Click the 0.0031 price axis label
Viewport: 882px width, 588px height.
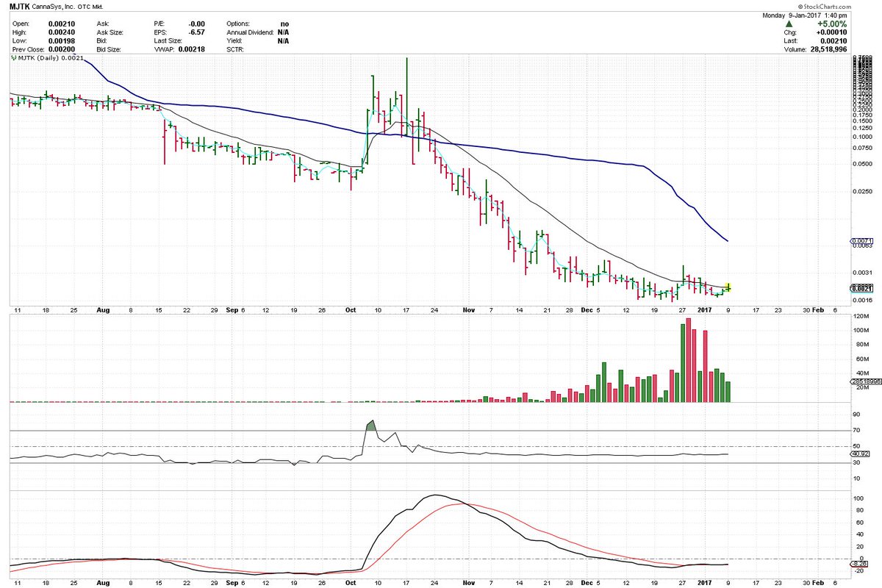pos(861,273)
